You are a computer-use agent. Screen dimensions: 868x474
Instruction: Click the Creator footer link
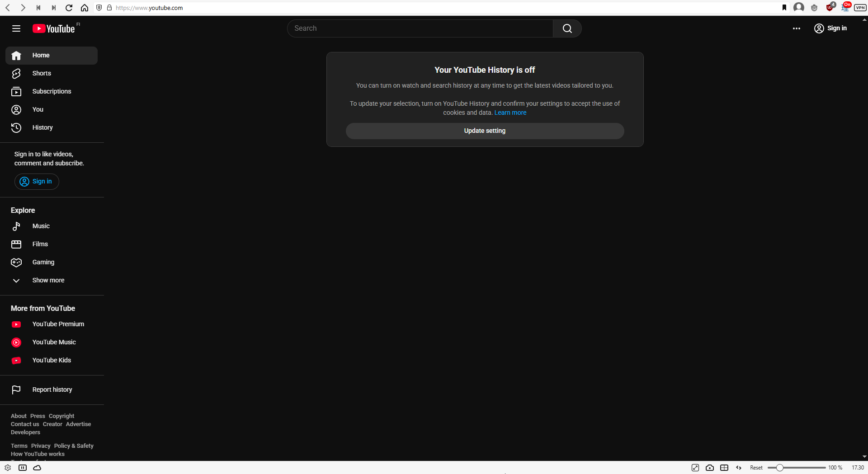click(x=52, y=424)
